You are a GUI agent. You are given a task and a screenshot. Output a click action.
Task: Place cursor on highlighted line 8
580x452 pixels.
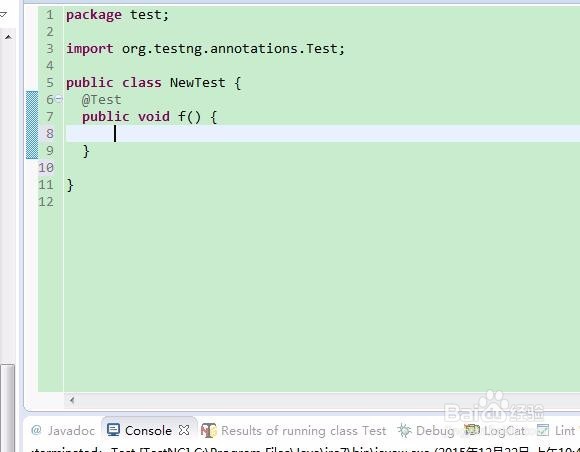click(x=323, y=134)
